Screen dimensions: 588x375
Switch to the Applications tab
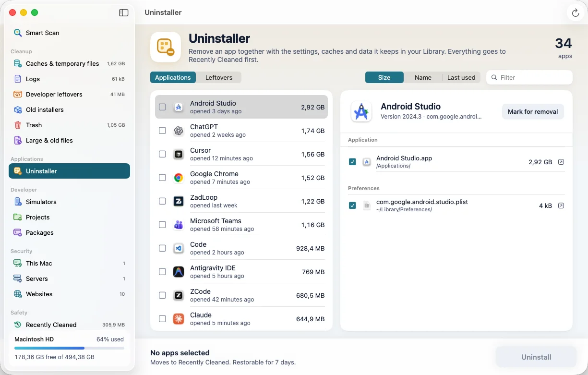pos(173,77)
